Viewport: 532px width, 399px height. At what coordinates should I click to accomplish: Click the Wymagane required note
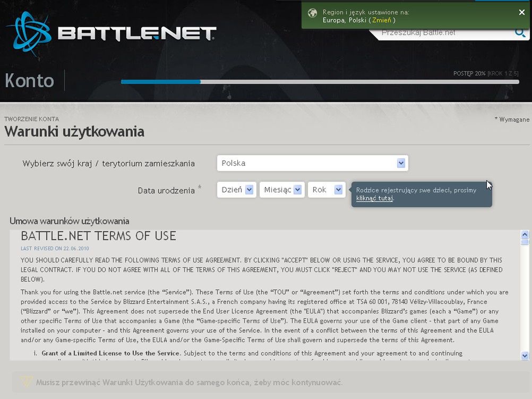coord(512,119)
